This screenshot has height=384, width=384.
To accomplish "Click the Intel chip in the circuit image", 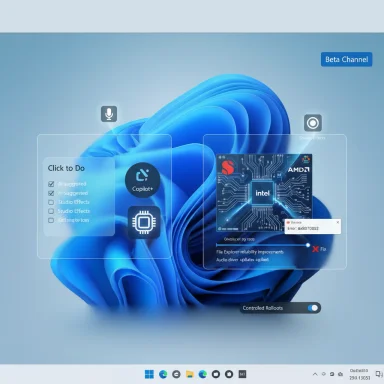I will 262,193.
